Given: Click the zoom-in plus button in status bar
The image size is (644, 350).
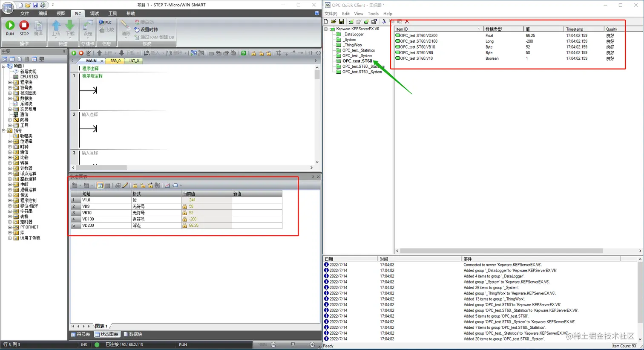Looking at the screenshot, I should (312, 344).
